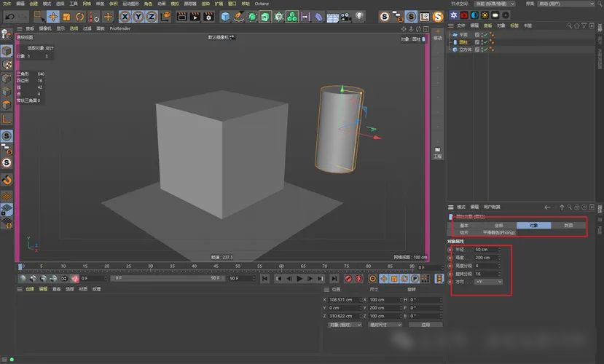Click the coordinate system cube icon

tap(165, 17)
